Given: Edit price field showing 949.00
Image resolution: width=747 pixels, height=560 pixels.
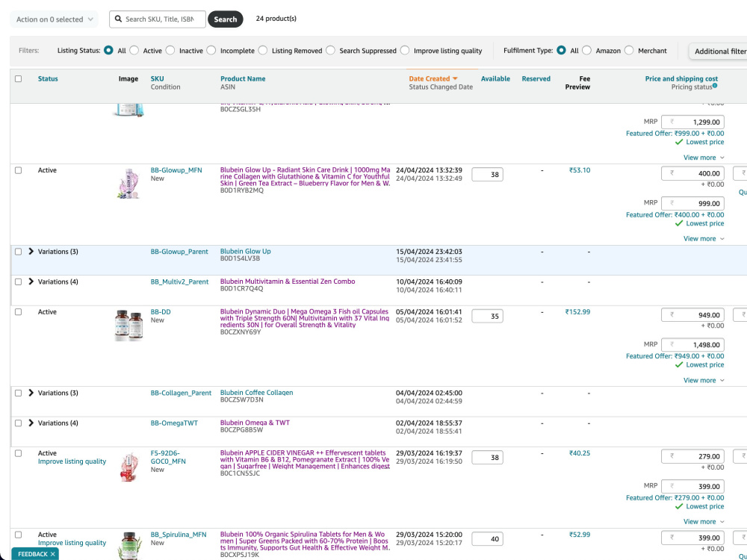Looking at the screenshot, I should [692, 315].
